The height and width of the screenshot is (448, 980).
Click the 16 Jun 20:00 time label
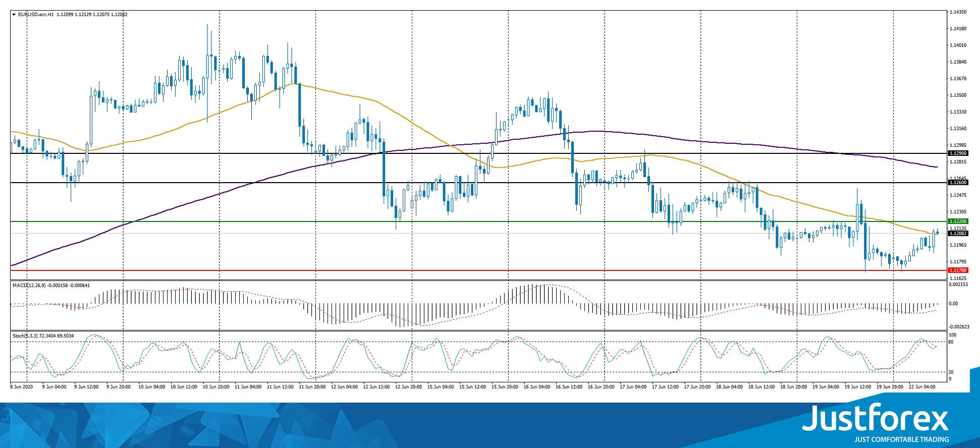tap(601, 387)
